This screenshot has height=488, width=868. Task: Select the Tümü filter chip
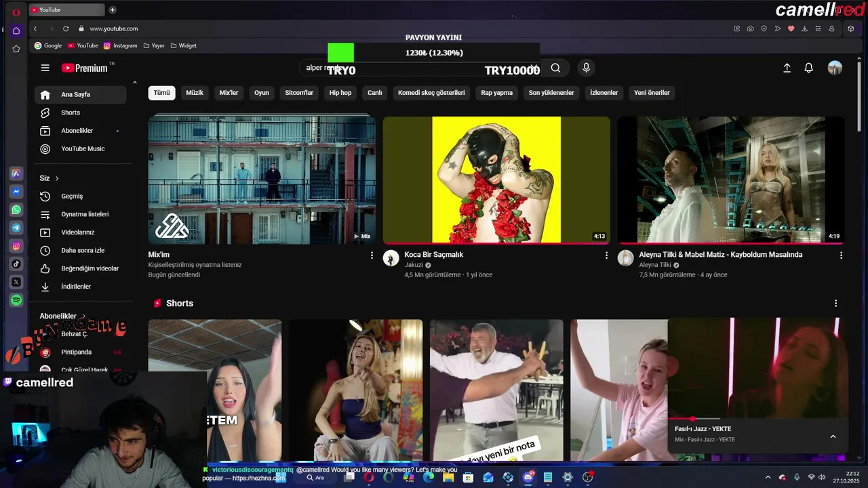pos(162,93)
